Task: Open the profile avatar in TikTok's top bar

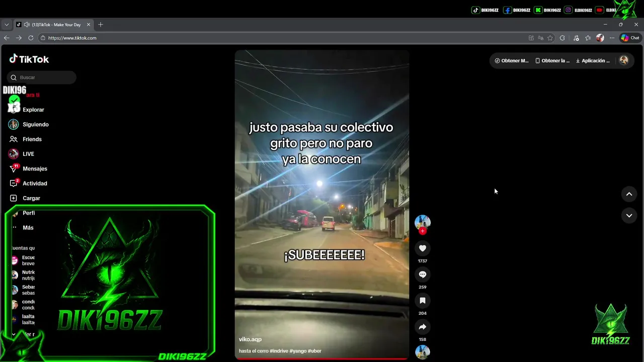Action: 624,60
